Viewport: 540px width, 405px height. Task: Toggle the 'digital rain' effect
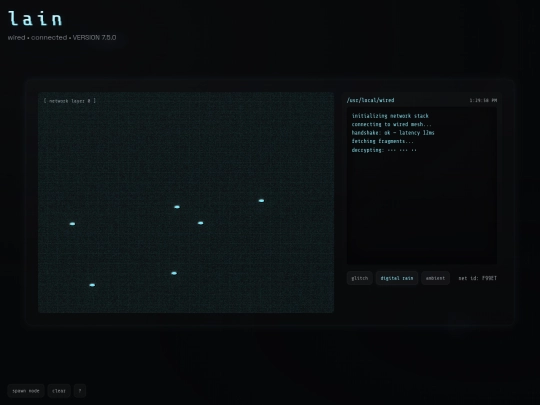coord(397,278)
